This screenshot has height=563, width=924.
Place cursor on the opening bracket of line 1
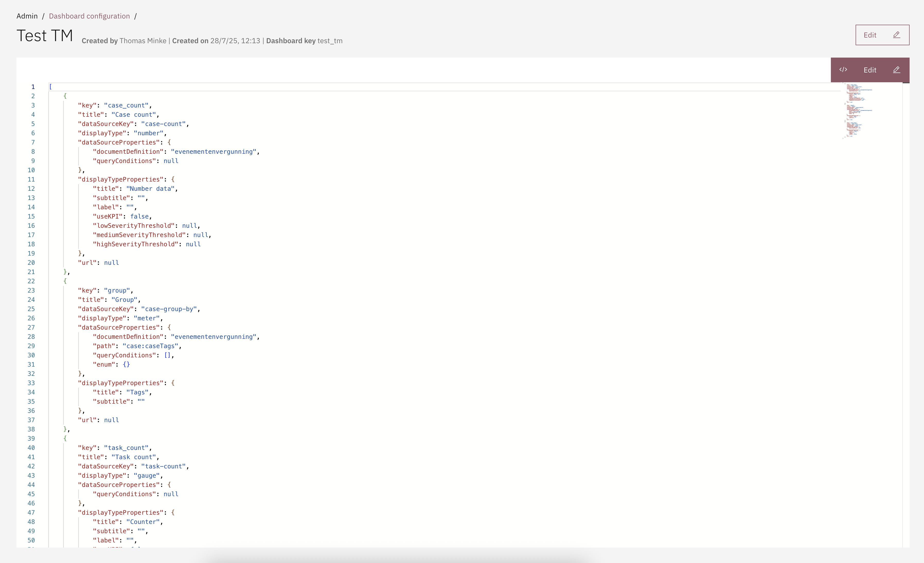[51, 87]
